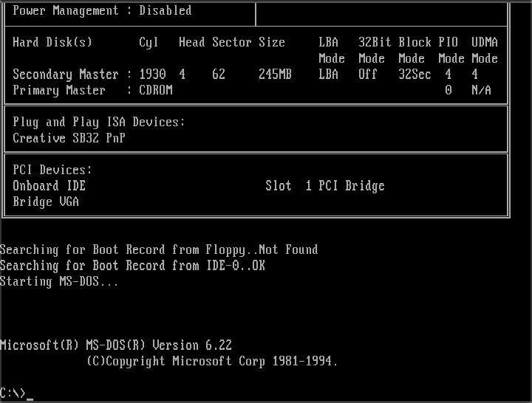Image resolution: width=532 pixels, height=403 pixels.
Task: Click the LBA Mode column header
Action: coord(332,50)
